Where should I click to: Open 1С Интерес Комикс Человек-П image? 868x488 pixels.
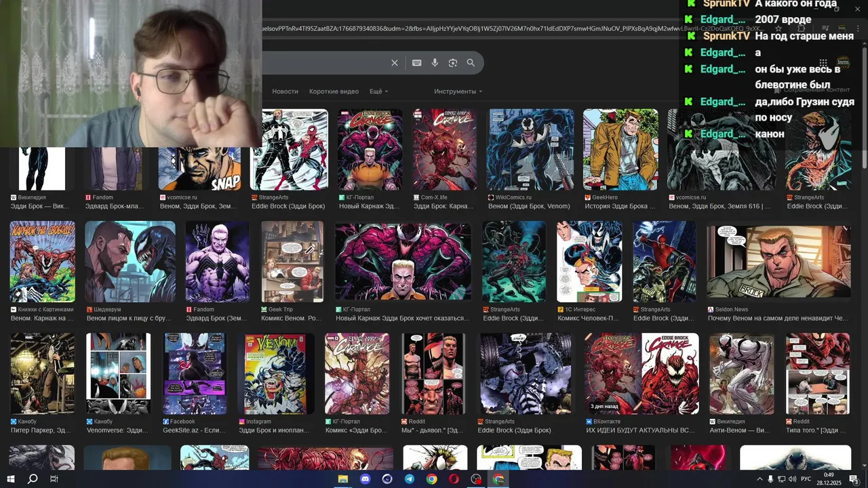(x=589, y=262)
